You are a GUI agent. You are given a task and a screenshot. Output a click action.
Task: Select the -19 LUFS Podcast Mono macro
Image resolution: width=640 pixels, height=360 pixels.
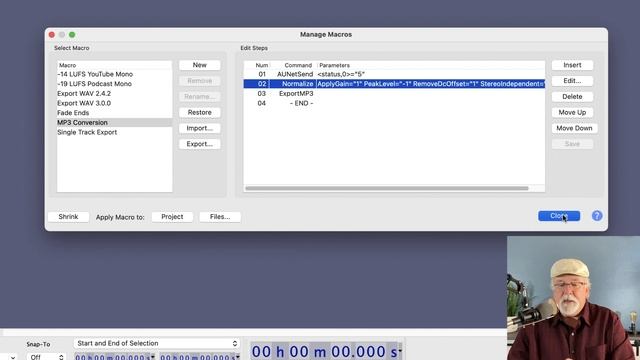click(114, 84)
